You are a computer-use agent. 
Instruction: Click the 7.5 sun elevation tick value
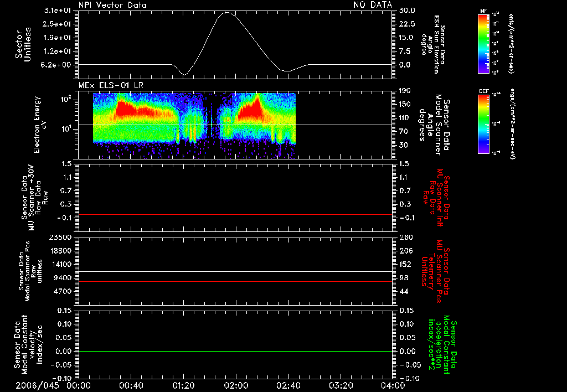point(405,51)
